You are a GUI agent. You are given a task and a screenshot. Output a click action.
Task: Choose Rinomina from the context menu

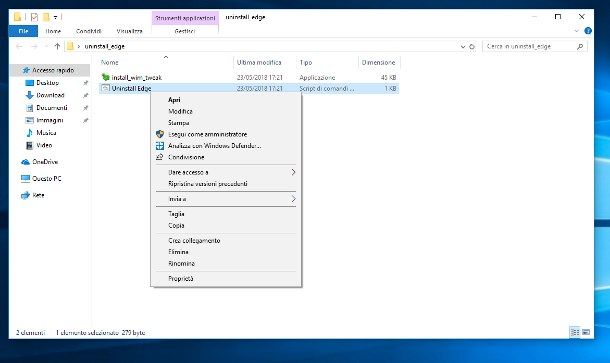click(x=181, y=263)
